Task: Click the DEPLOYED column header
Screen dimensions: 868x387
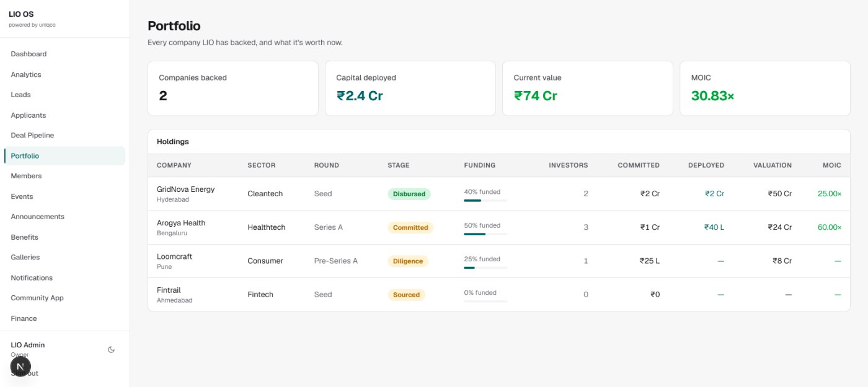Action: (706, 165)
